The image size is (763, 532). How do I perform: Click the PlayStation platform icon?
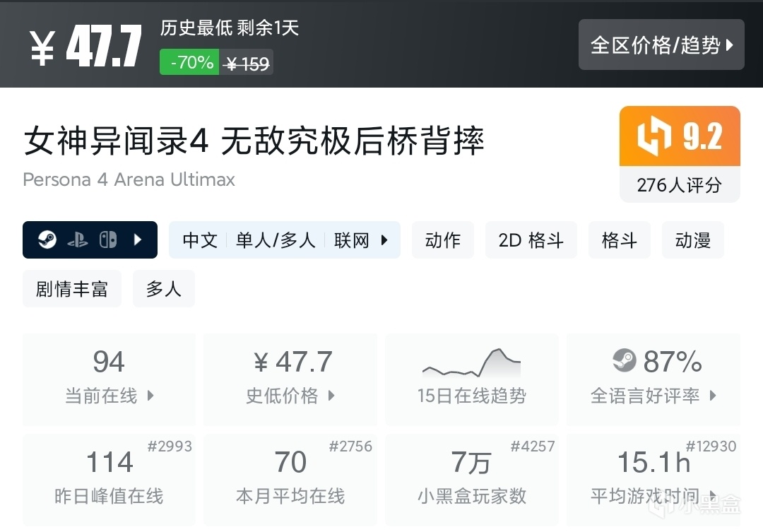(78, 240)
